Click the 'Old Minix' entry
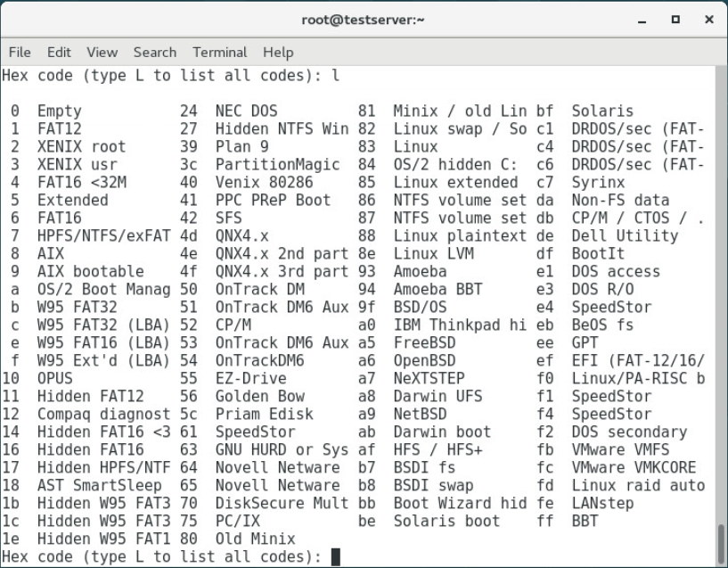Image resolution: width=728 pixels, height=568 pixels. 256,539
